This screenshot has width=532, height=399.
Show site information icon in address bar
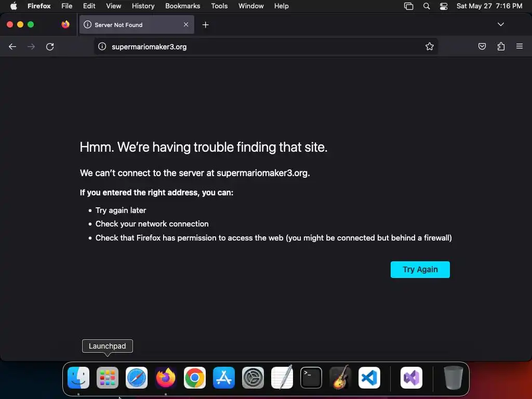tap(102, 46)
